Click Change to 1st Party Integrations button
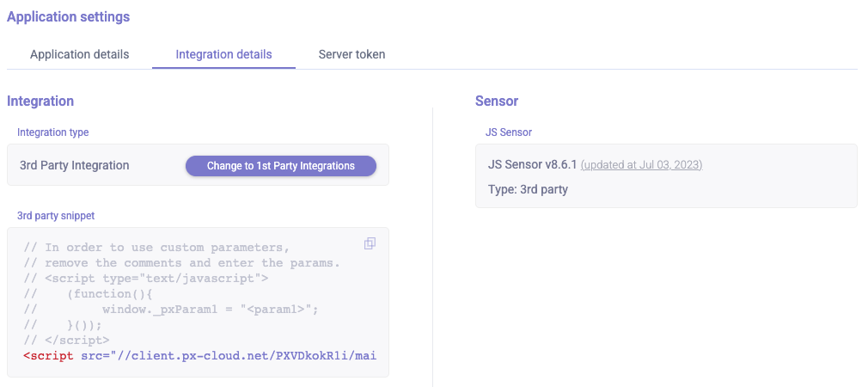The width and height of the screenshot is (868, 387). (x=281, y=166)
